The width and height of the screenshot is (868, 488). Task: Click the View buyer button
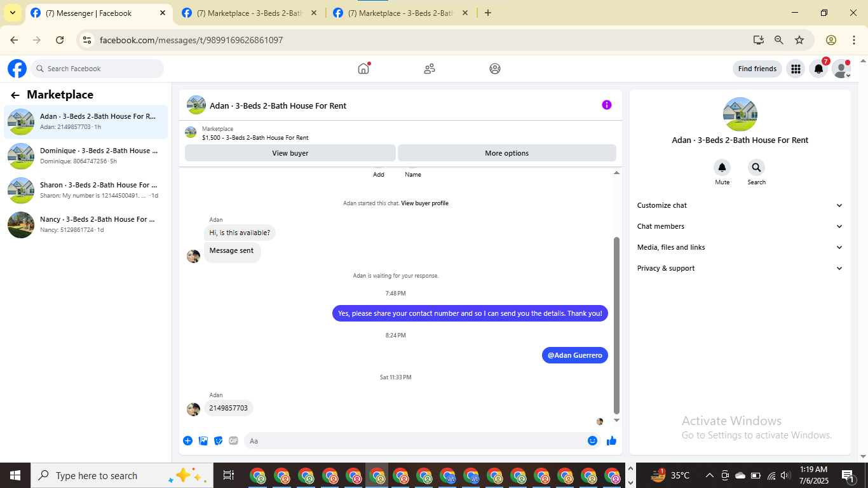tap(290, 153)
